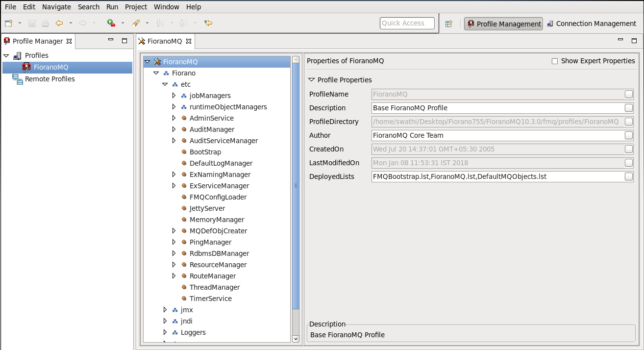
Task: Open the External Tools dropdown arrow
Action: (x=123, y=23)
